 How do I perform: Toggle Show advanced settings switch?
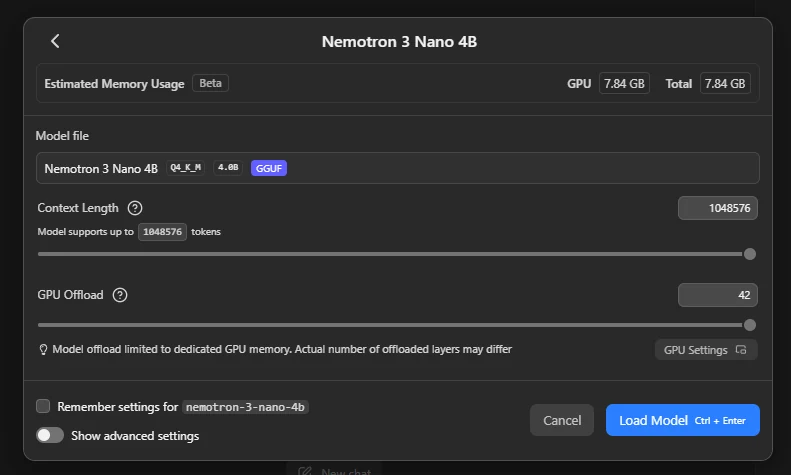coord(50,435)
